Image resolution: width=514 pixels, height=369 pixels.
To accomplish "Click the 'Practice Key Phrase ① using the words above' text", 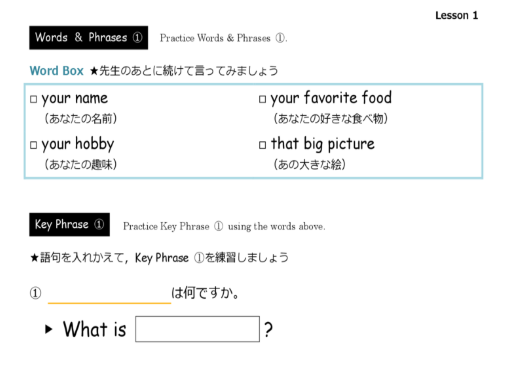I will (x=224, y=227).
